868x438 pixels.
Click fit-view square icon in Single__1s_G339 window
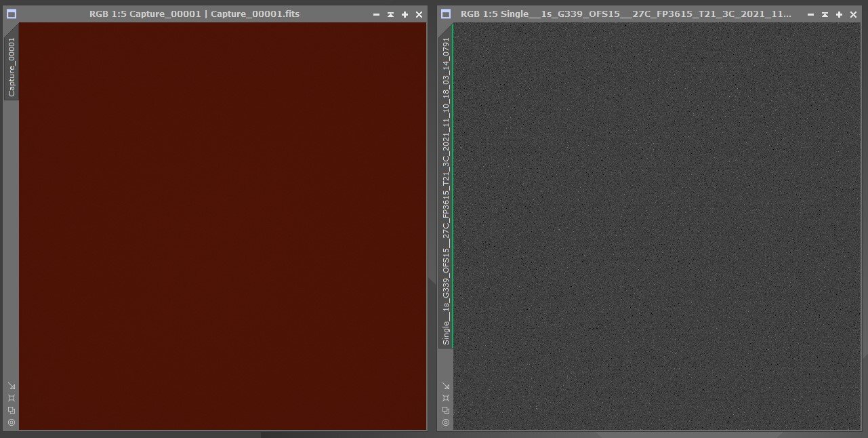[445, 398]
